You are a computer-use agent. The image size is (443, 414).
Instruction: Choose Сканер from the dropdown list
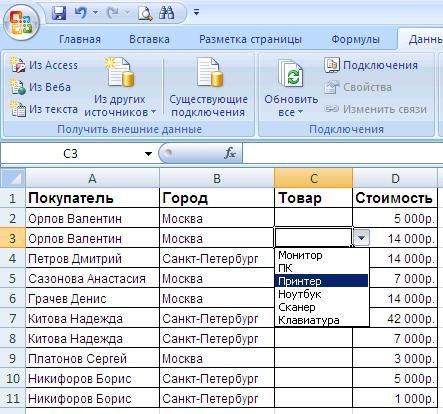click(322, 307)
